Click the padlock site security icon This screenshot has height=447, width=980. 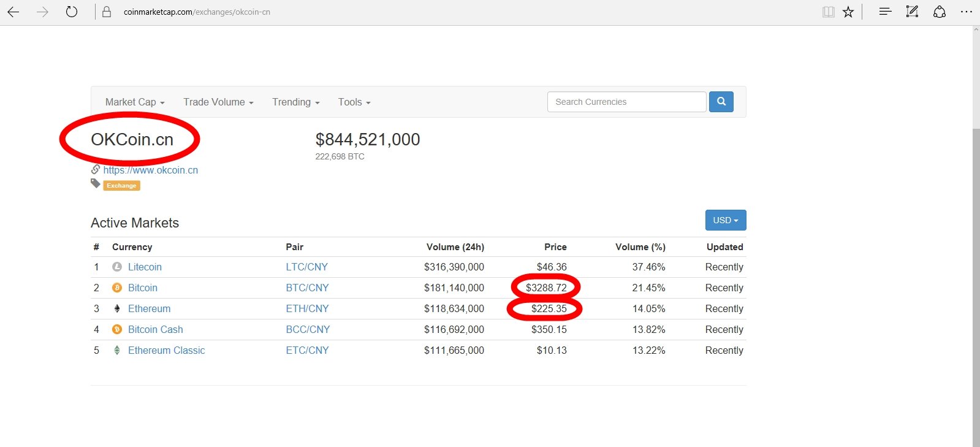point(107,12)
